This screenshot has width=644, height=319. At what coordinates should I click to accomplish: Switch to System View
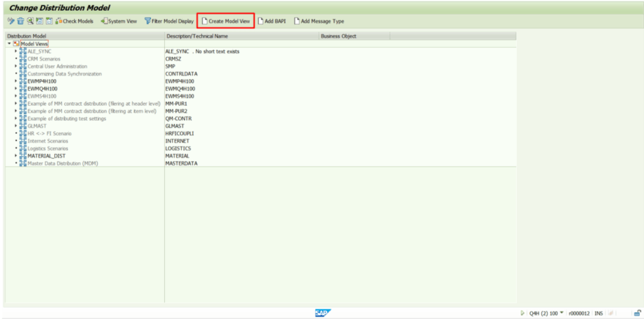pos(119,21)
